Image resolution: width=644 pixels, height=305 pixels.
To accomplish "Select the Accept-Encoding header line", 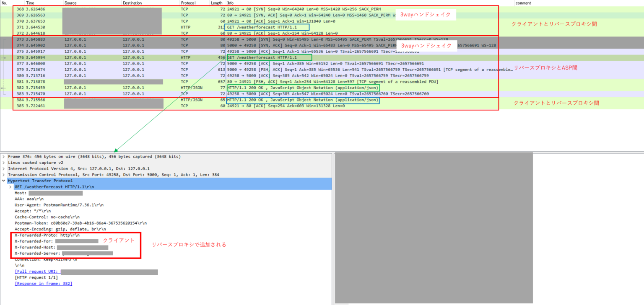I will (52, 229).
